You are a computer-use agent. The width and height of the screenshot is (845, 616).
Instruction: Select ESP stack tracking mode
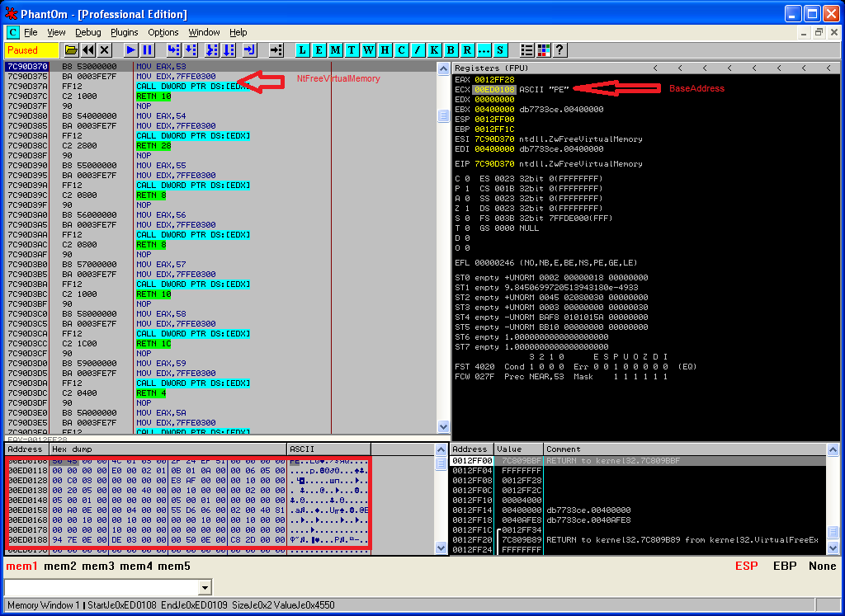click(746, 567)
